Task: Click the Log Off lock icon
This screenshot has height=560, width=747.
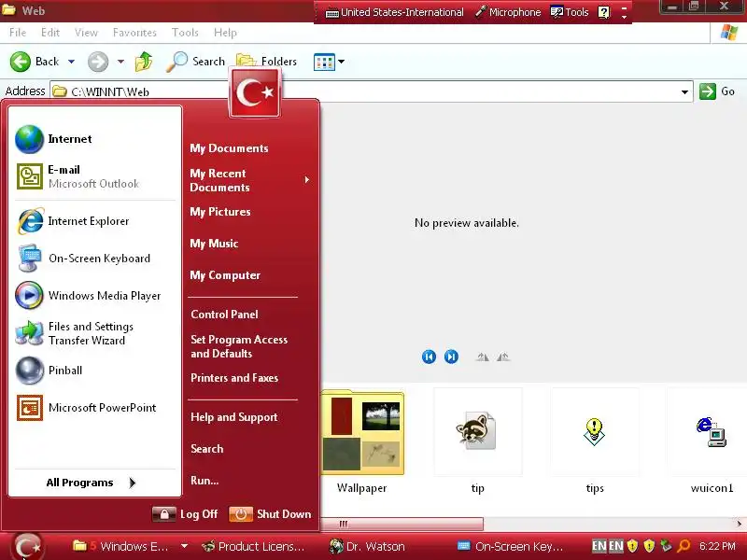Action: pos(164,514)
